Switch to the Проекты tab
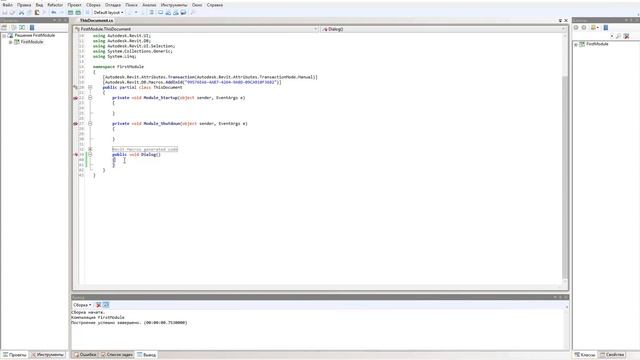Image resolution: width=640 pixels, height=360 pixels. pyautogui.click(x=15, y=355)
